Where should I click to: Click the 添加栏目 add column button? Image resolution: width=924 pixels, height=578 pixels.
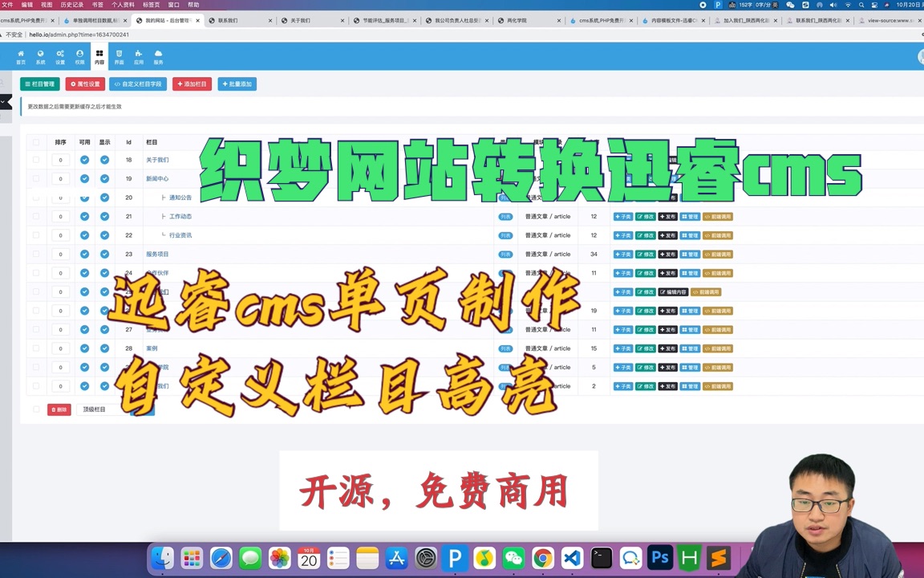click(192, 83)
